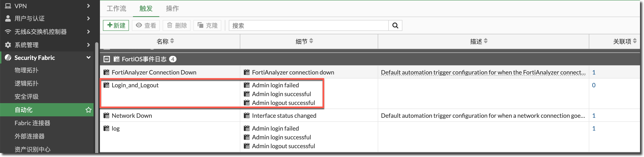Open the 克隆 clone button
644x157 pixels.
(207, 26)
